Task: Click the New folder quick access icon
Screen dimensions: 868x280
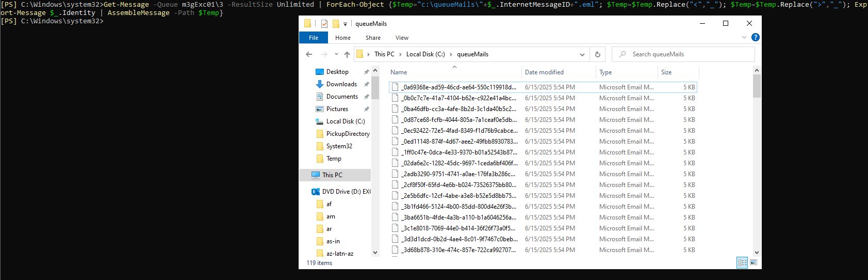Action: [x=336, y=24]
